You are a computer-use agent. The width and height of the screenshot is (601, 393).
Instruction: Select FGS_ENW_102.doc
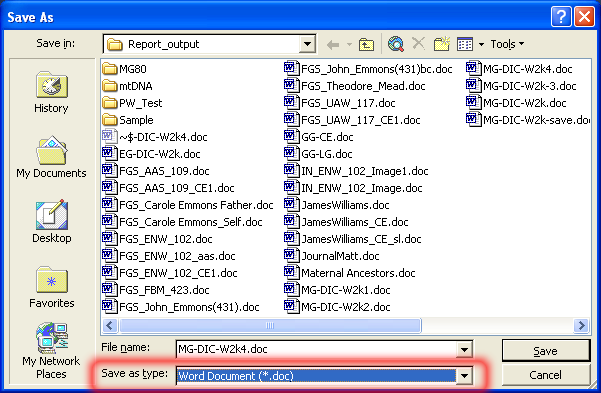coord(158,239)
